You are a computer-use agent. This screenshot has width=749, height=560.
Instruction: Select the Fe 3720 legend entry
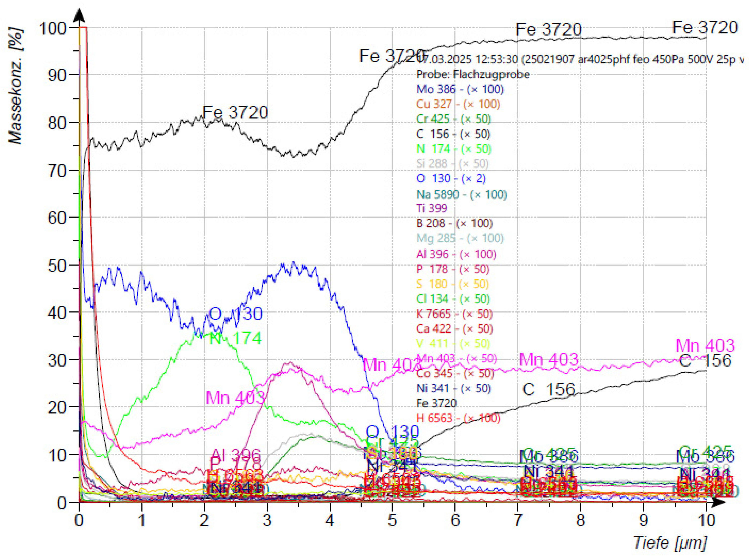[x=436, y=403]
